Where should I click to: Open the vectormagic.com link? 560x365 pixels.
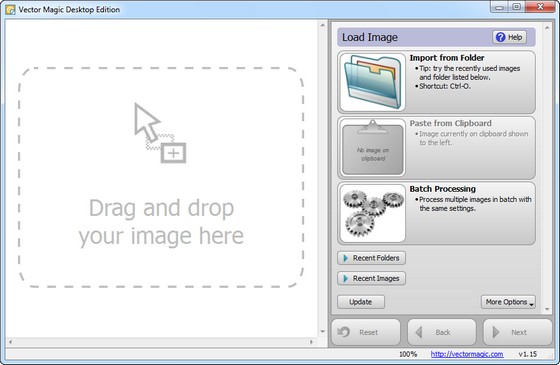tap(467, 354)
